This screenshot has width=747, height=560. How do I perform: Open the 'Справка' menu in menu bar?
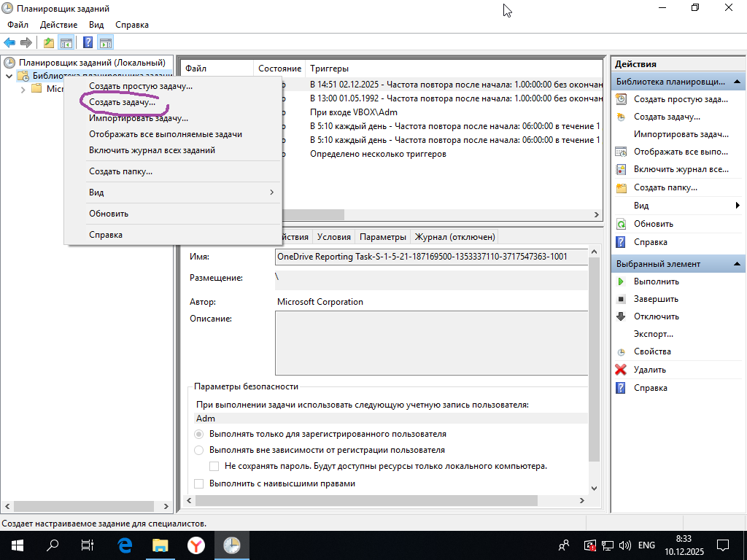pyautogui.click(x=132, y=25)
